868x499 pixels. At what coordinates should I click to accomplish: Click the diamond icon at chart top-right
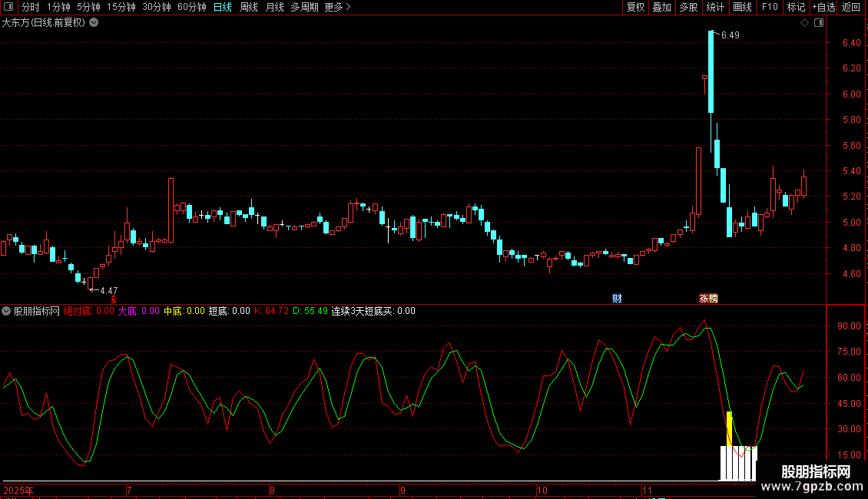[x=805, y=23]
